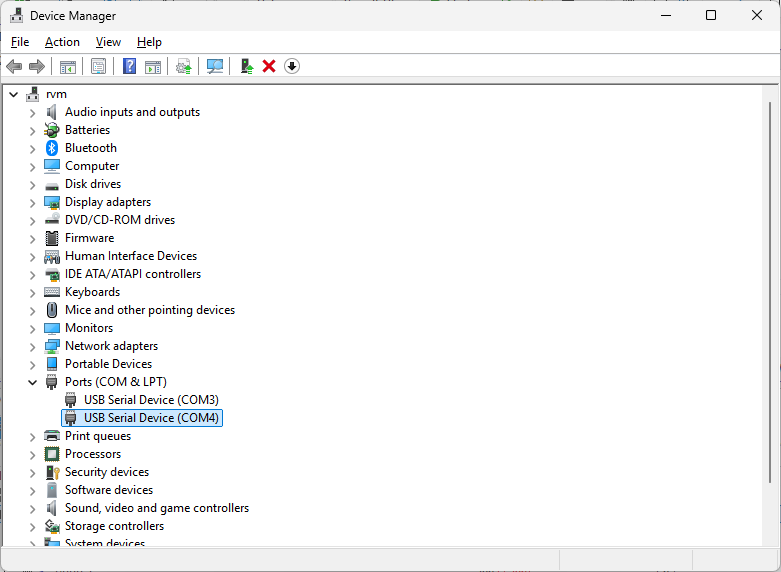This screenshot has height=572, width=781.
Task: Select the Human Interface Devices entry
Action: [130, 256]
